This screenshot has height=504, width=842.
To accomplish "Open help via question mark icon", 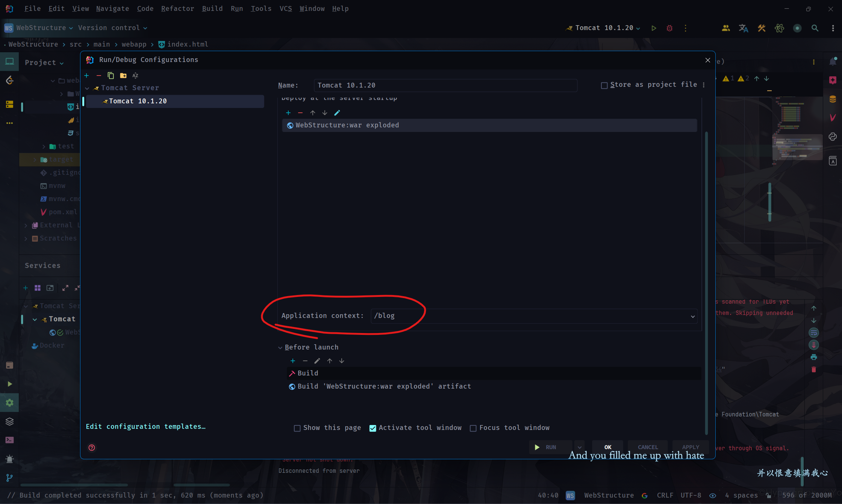I will click(92, 448).
